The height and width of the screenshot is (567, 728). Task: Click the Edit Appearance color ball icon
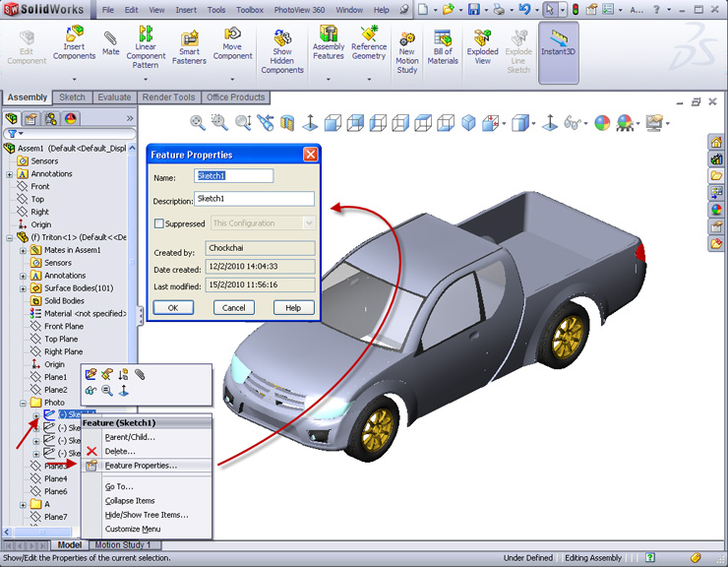coord(602,123)
